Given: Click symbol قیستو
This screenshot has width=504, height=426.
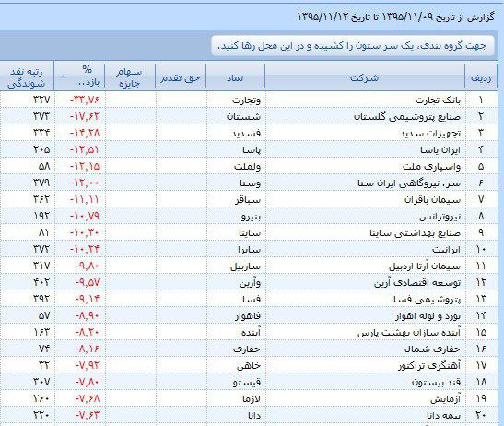Looking at the screenshot, I should [247, 383].
